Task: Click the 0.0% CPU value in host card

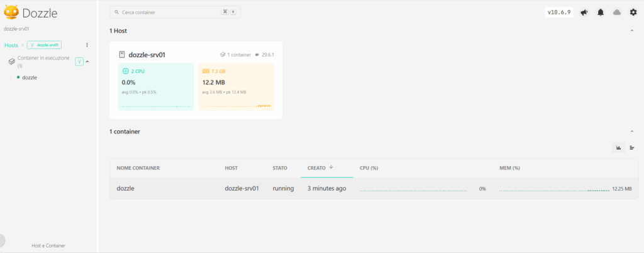Action: coord(129,82)
